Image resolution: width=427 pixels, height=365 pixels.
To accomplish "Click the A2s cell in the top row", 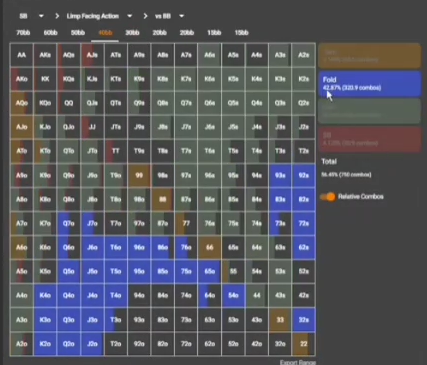I will pyautogui.click(x=303, y=55).
